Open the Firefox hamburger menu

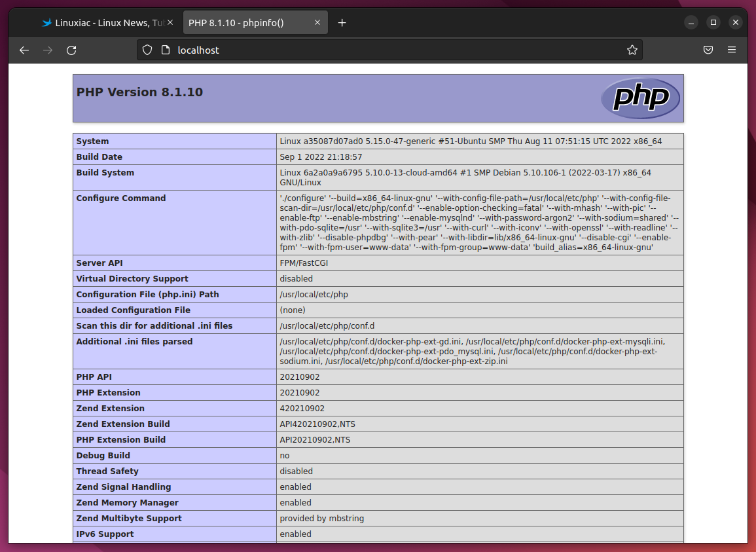click(731, 50)
